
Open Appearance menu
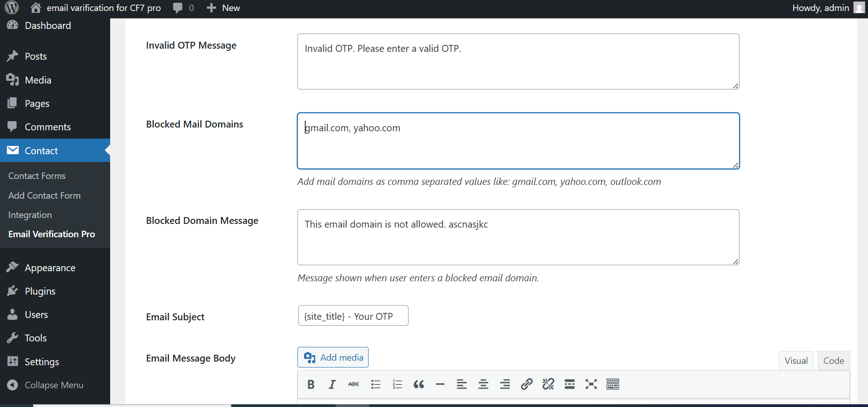[x=55, y=268]
